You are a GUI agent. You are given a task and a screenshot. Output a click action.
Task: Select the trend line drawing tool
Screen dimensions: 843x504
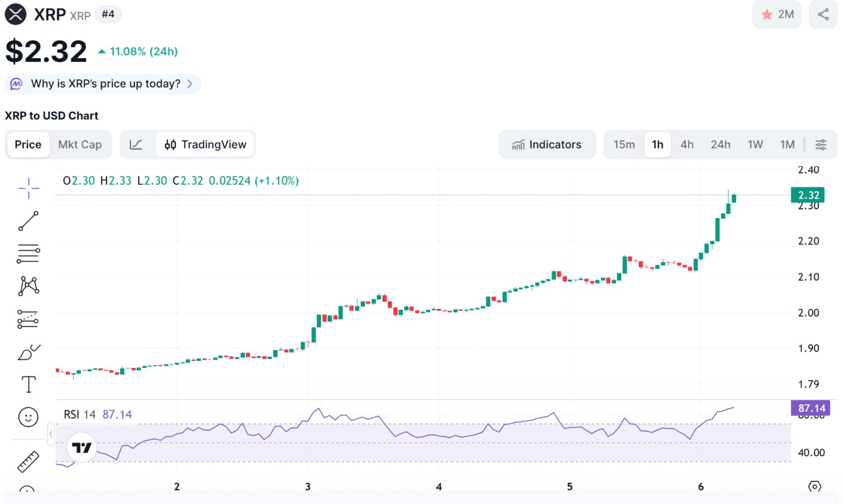click(29, 221)
